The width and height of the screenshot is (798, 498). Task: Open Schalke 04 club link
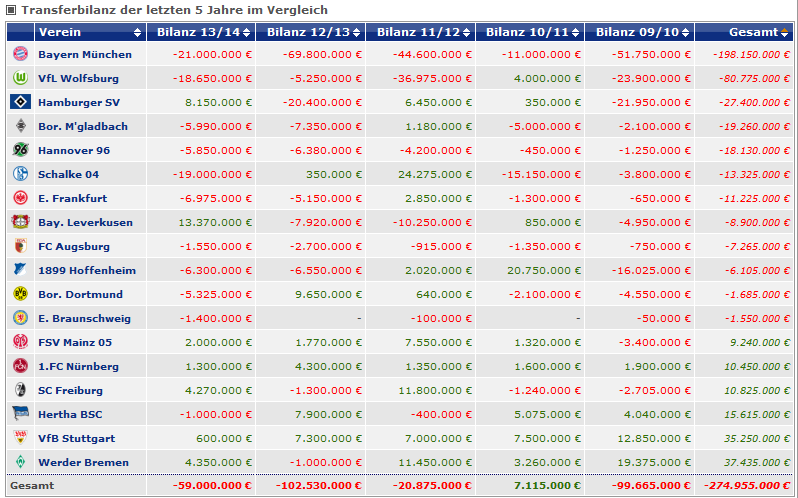pos(68,174)
